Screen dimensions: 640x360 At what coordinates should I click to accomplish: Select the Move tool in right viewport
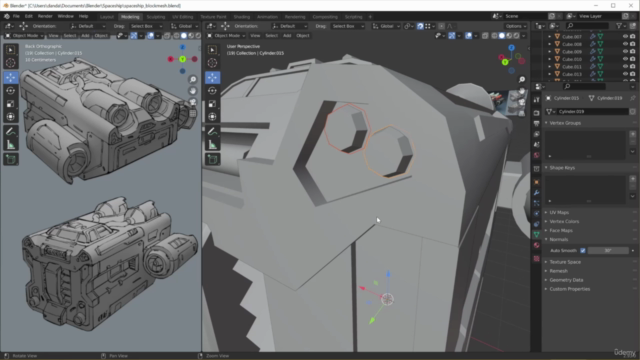[212, 78]
